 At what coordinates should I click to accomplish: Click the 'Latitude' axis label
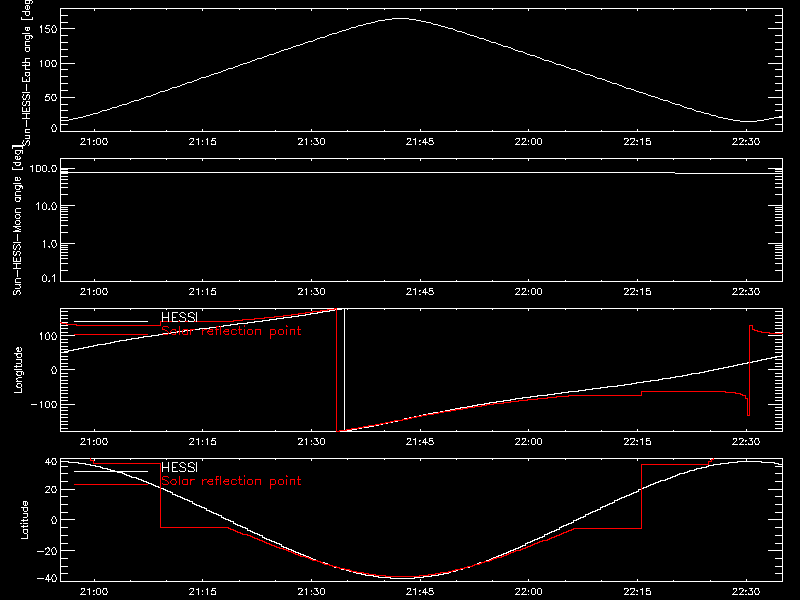pos(24,520)
